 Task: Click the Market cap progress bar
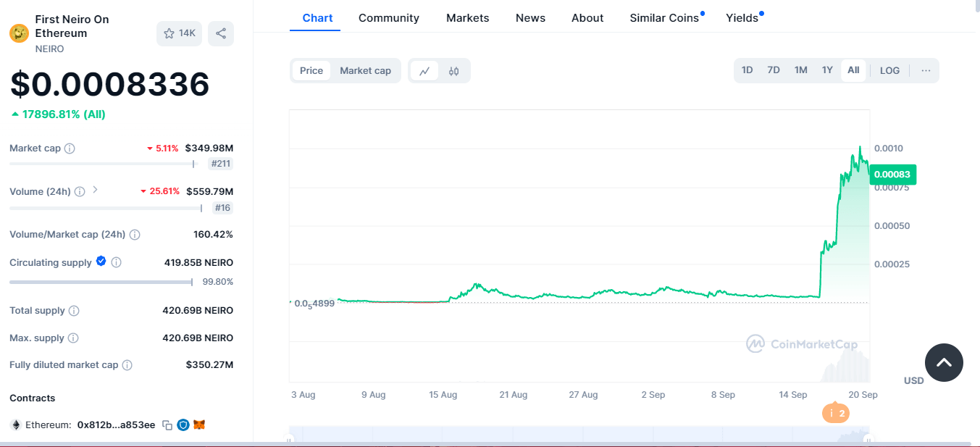click(104, 164)
